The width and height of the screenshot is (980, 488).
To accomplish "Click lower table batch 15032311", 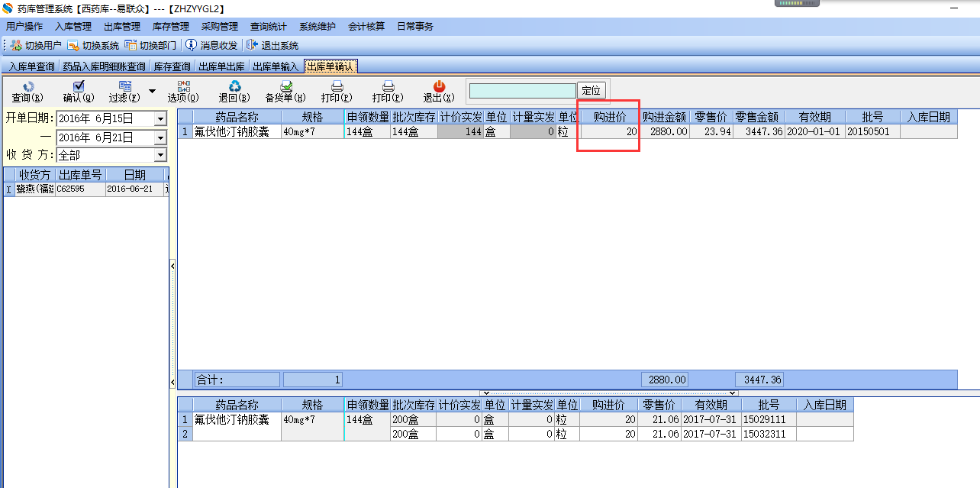I will [x=769, y=434].
